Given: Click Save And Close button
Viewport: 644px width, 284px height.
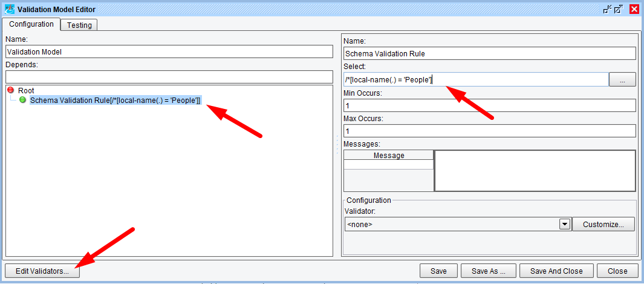Looking at the screenshot, I should tap(556, 271).
